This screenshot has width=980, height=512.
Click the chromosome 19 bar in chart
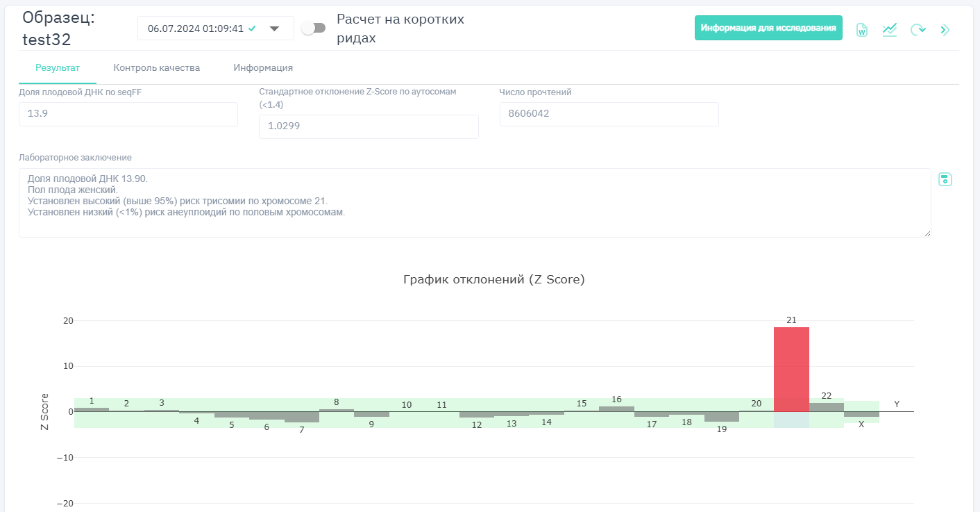pyautogui.click(x=721, y=417)
